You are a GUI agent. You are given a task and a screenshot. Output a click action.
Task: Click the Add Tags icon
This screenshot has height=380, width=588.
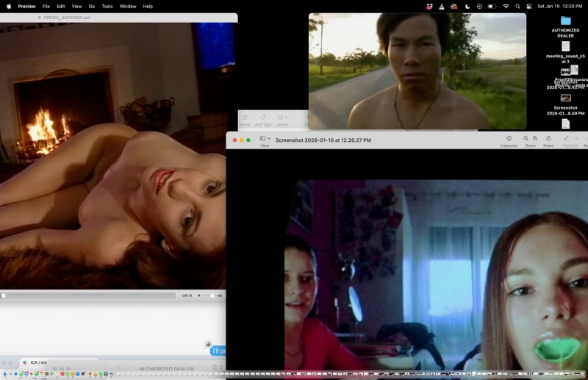[263, 118]
